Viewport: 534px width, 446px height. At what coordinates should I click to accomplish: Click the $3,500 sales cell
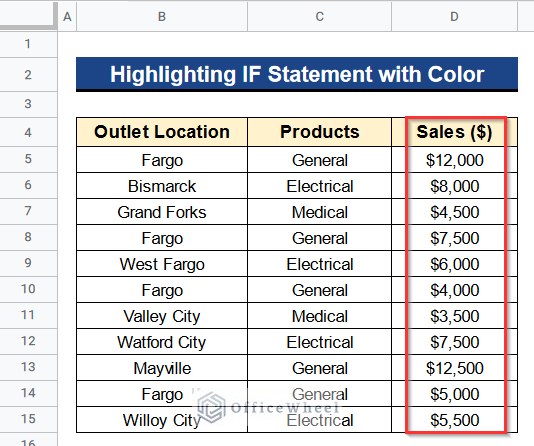(x=454, y=316)
